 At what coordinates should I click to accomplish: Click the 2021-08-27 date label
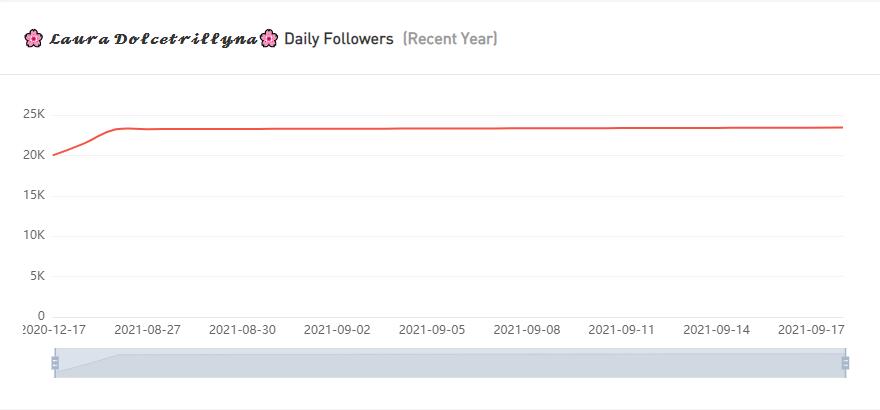(147, 329)
